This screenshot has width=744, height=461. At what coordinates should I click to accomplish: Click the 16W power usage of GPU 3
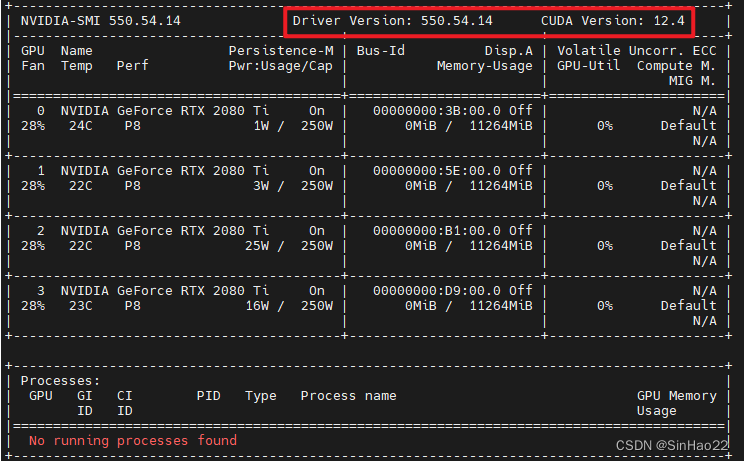[x=260, y=306]
